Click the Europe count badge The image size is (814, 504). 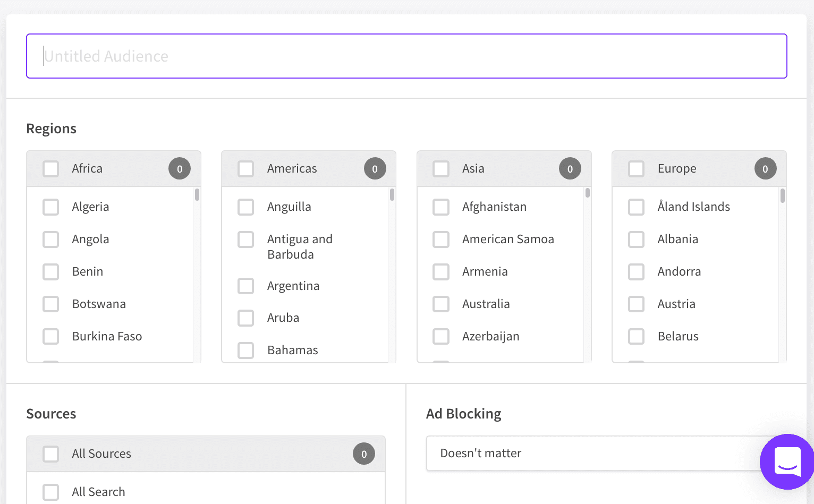tap(766, 169)
